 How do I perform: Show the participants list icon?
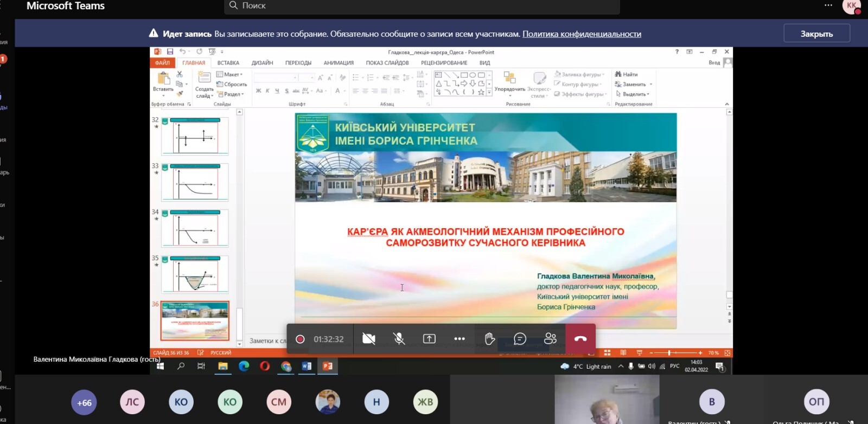[550, 339]
